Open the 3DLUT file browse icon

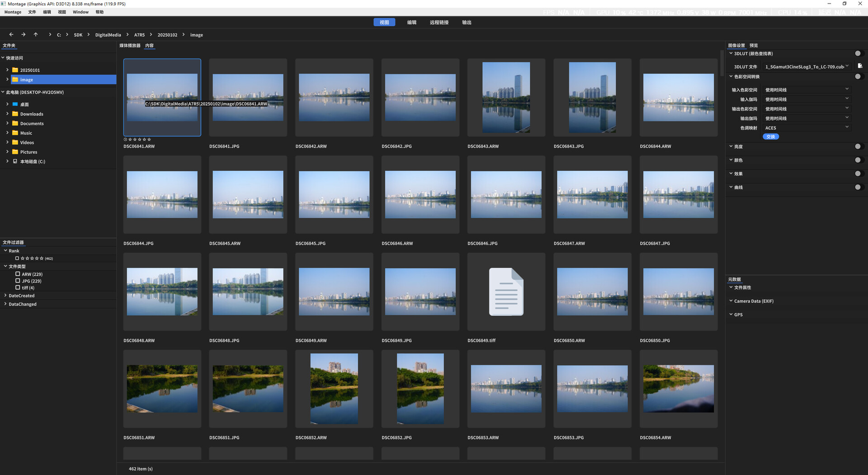860,66
